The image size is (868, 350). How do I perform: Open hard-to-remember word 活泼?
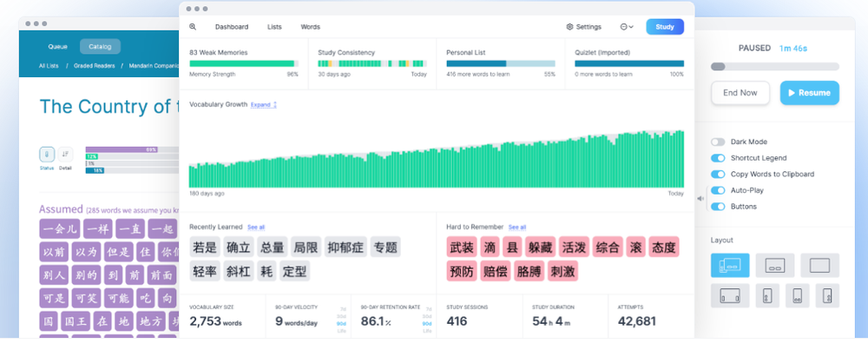click(x=574, y=247)
